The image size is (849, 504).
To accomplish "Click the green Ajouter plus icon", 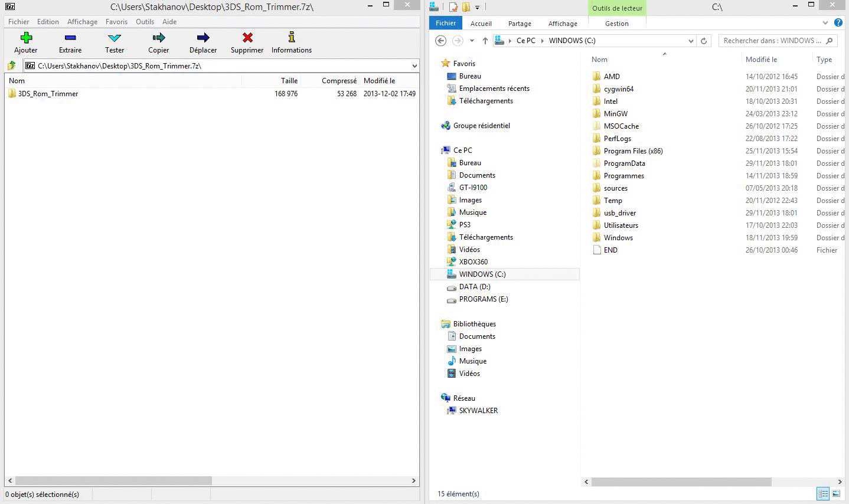I will point(26,38).
